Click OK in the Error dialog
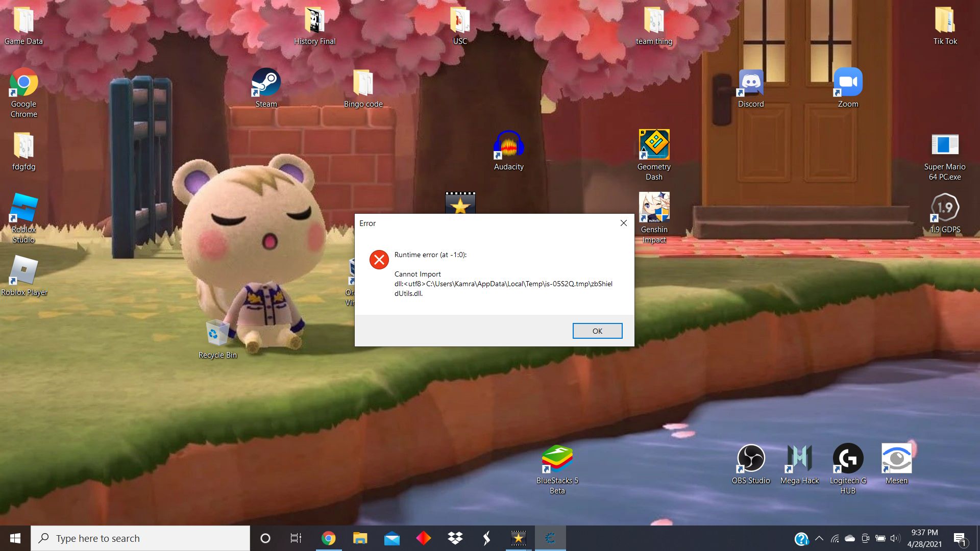 pos(597,331)
